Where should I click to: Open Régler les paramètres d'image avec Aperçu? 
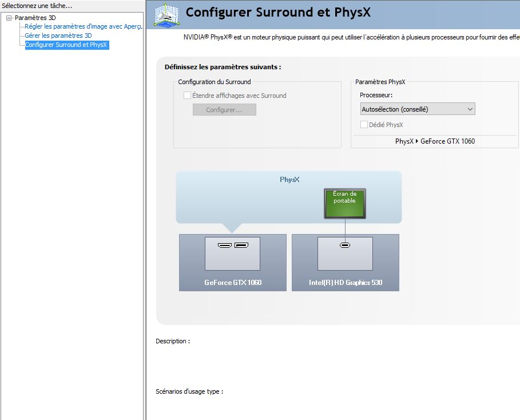[x=84, y=26]
